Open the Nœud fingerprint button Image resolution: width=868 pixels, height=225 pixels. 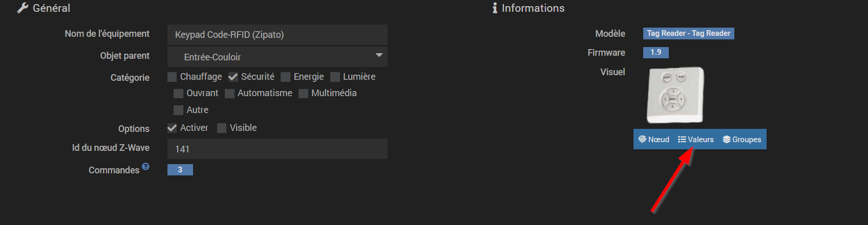pos(654,140)
